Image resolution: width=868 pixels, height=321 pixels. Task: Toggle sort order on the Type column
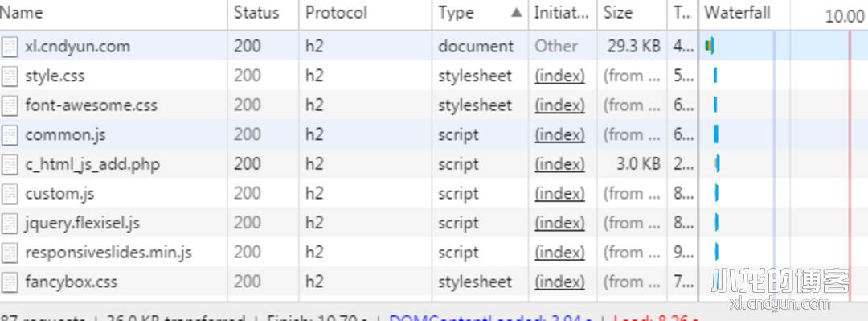click(480, 14)
